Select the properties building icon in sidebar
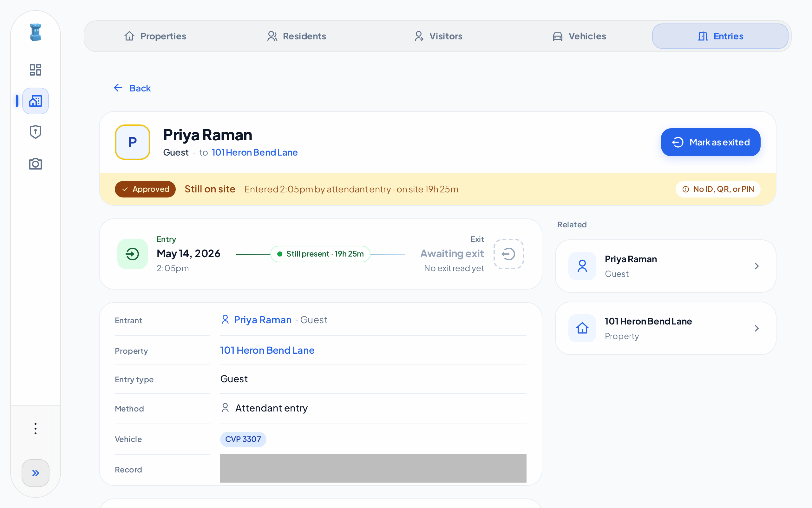 click(36, 101)
